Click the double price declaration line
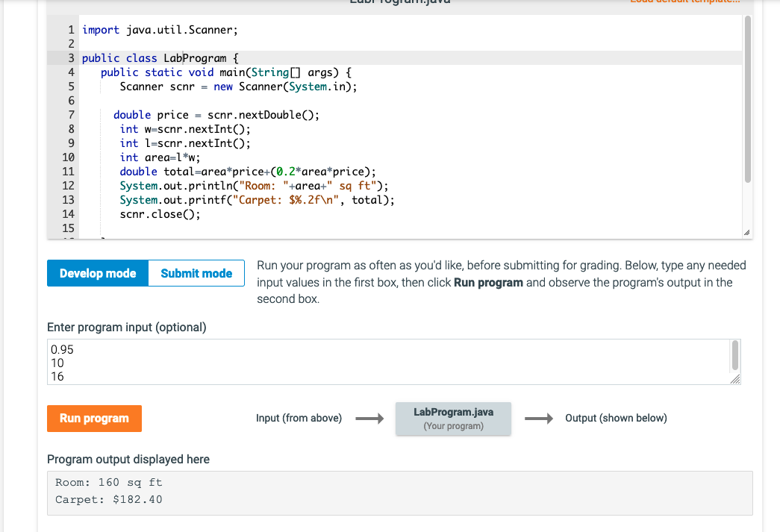The height and width of the screenshot is (532, 780). tap(216, 115)
